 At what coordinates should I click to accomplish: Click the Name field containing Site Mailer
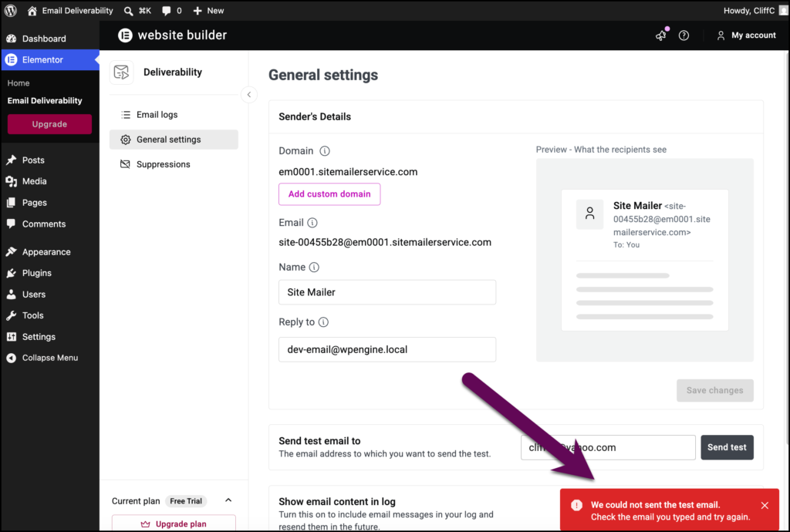point(387,292)
